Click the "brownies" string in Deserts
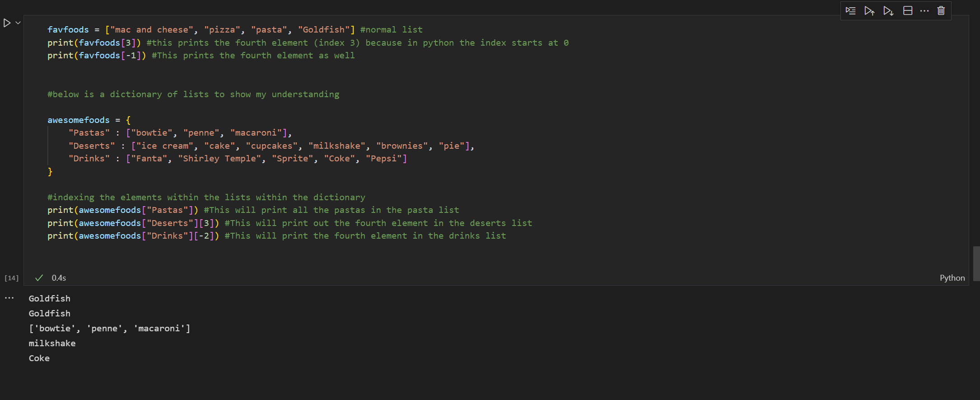Viewport: 980px width, 400px height. tap(402, 146)
